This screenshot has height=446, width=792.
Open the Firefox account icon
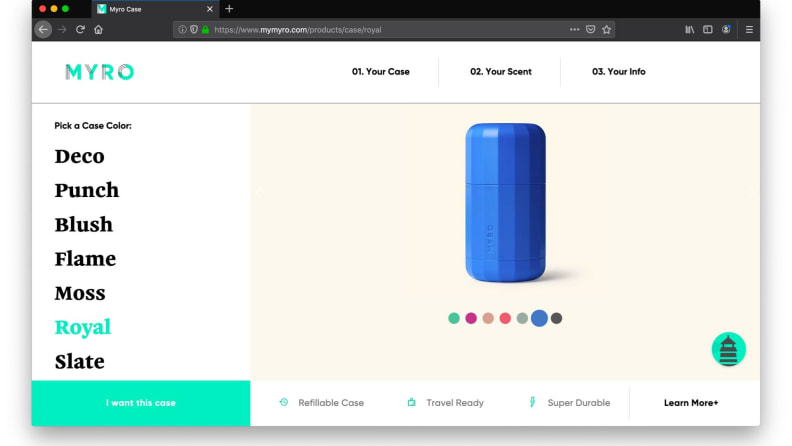(726, 30)
